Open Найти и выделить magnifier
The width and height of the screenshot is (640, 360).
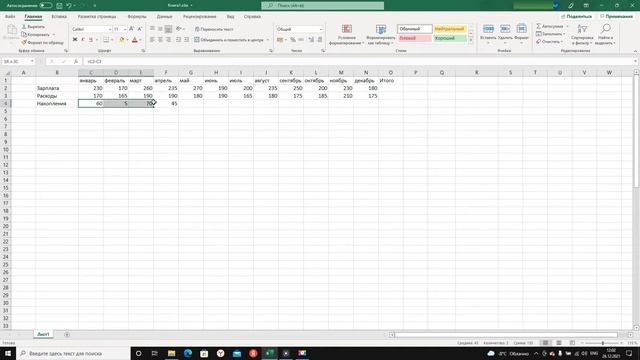click(x=605, y=34)
